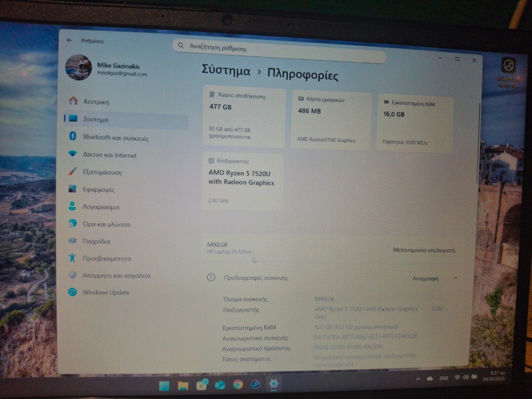Click the OneDrive cloud tray icon

(x=430, y=378)
